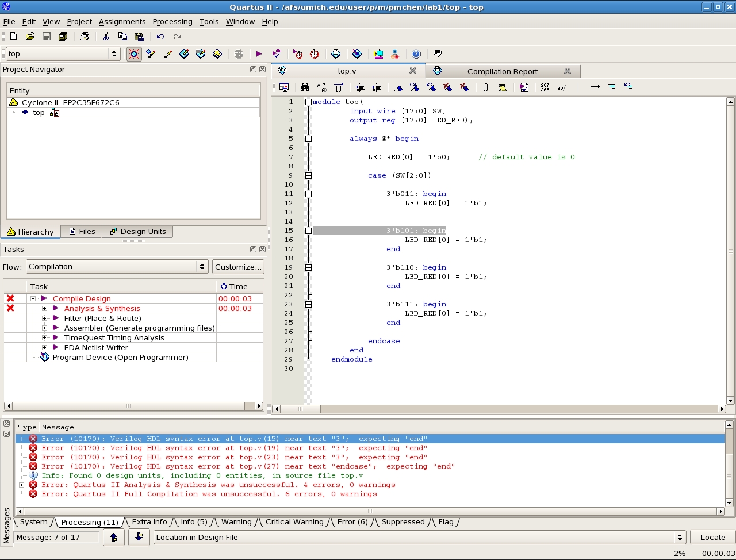Open the top entity dropdown in toolbar

[x=63, y=53]
